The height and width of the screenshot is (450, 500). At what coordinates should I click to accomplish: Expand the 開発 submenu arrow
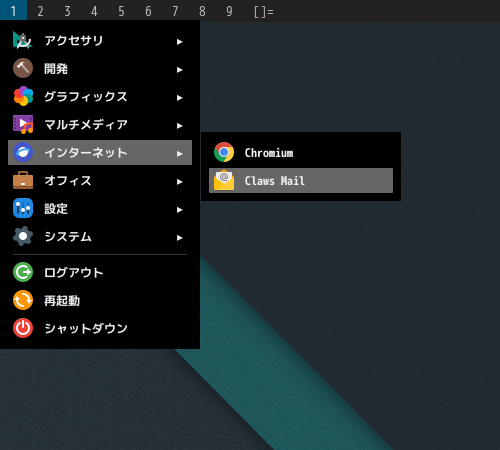(180, 70)
